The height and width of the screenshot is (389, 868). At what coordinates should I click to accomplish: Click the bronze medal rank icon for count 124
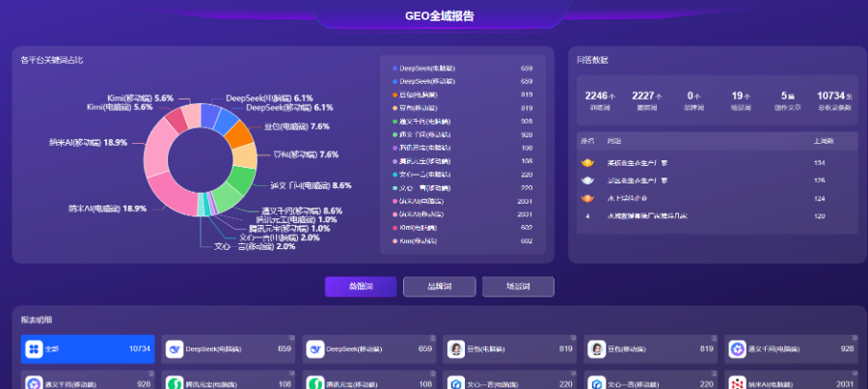[587, 199]
